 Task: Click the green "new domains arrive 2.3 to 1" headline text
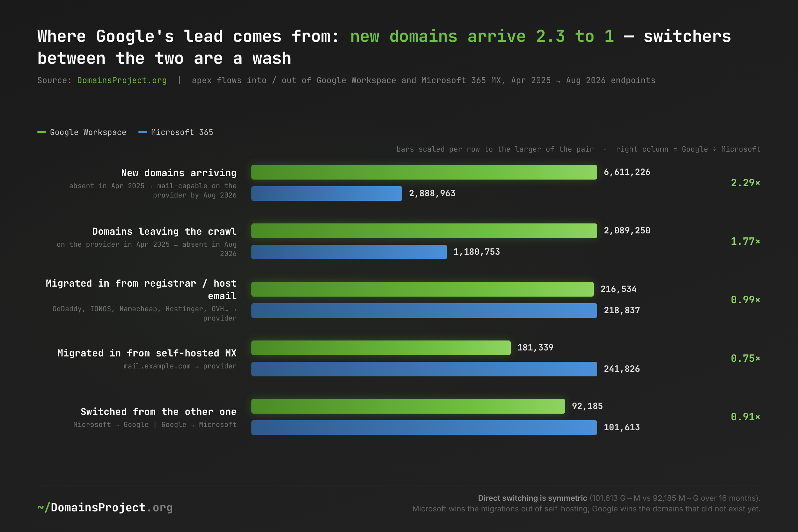coord(482,36)
